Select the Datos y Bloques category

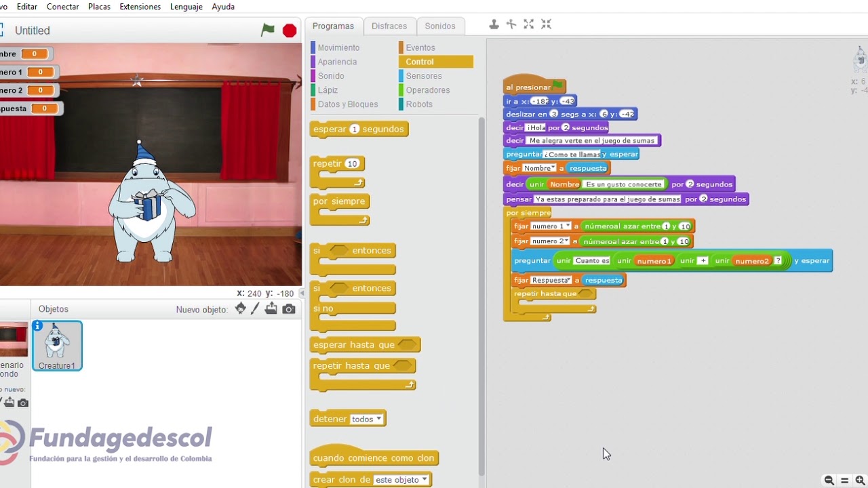348,104
